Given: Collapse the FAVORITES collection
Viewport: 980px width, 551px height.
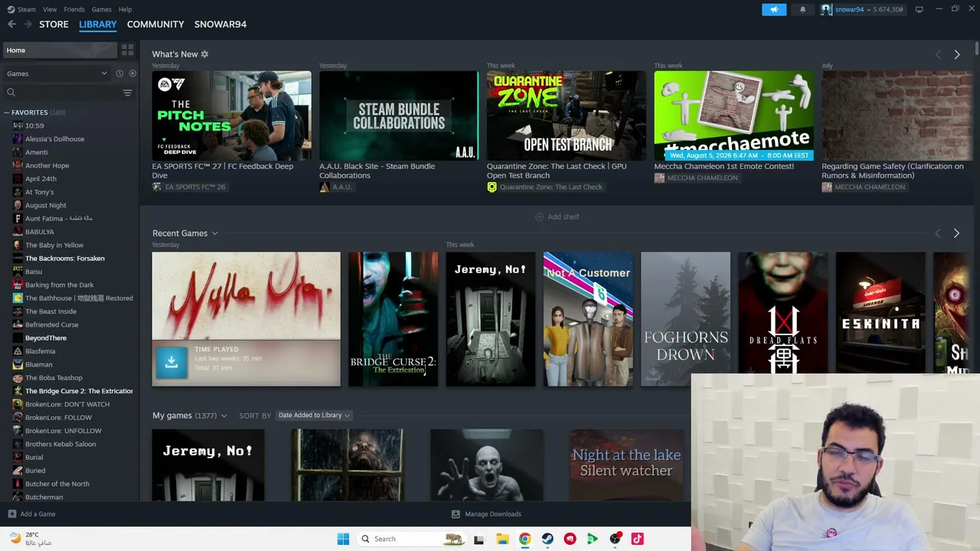Looking at the screenshot, I should click(x=6, y=112).
